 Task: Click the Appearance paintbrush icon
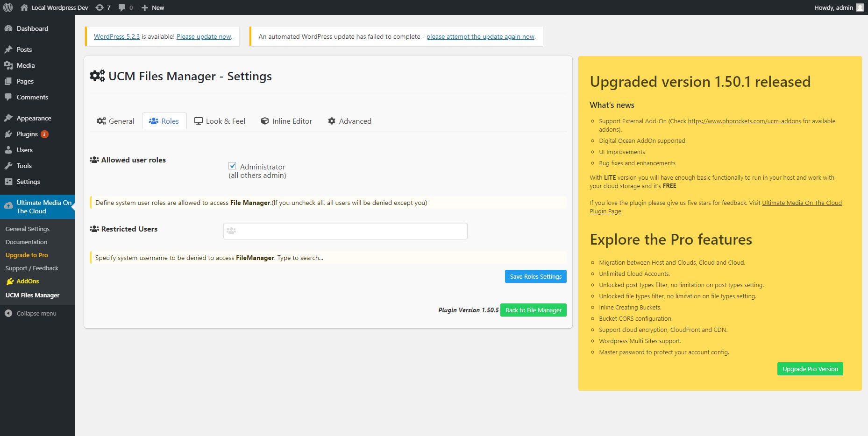[8, 118]
